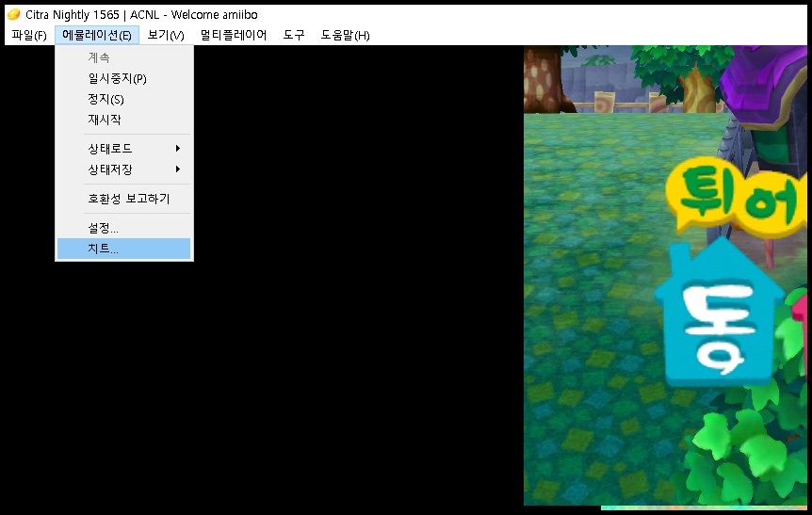This screenshot has width=812, height=515.
Task: Select 재시작 to restart the game
Action: tap(123, 120)
